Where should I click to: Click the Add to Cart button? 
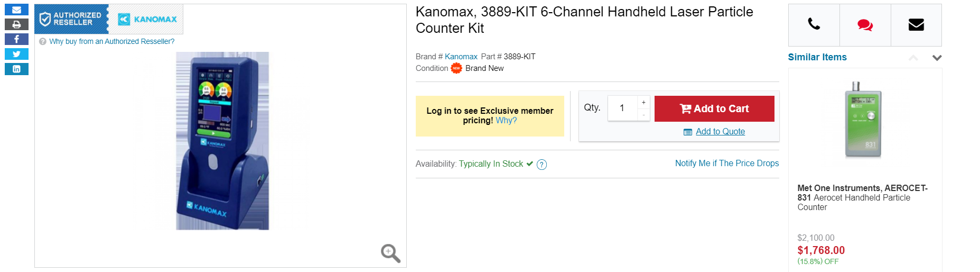[x=714, y=108]
